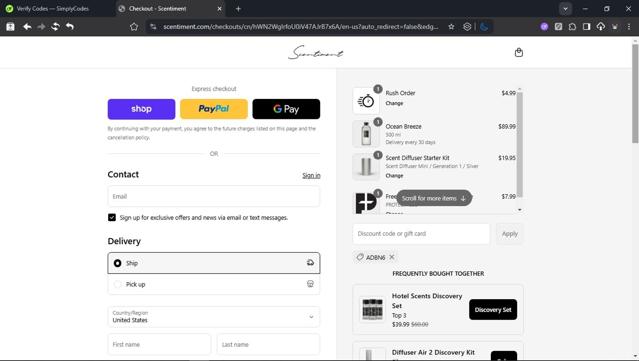Screen dimensions: 639x361
Task: Click Change under Scent Diffuser Starter Kit
Action: pos(394,176)
